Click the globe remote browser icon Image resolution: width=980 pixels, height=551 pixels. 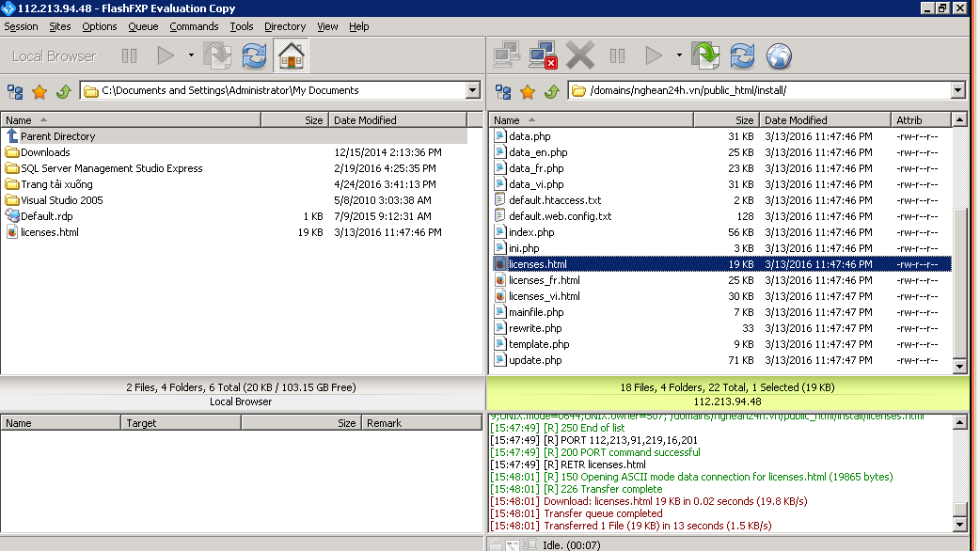tap(779, 56)
